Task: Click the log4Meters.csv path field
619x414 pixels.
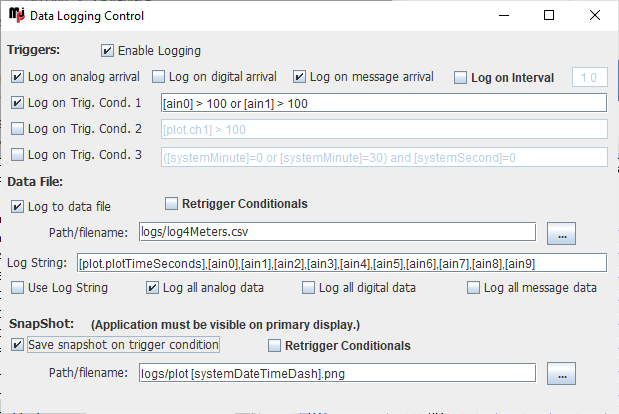Action: (338, 232)
